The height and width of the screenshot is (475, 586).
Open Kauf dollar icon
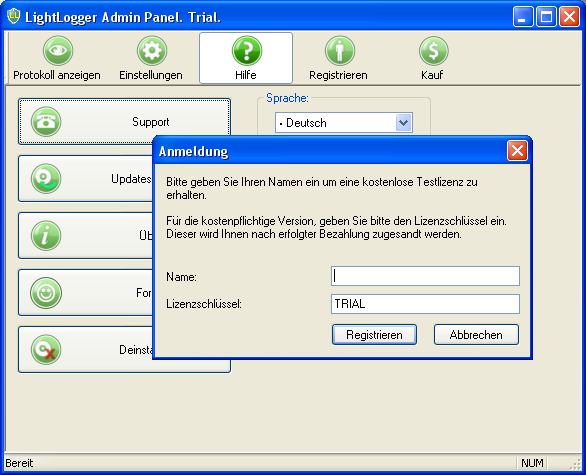433,51
